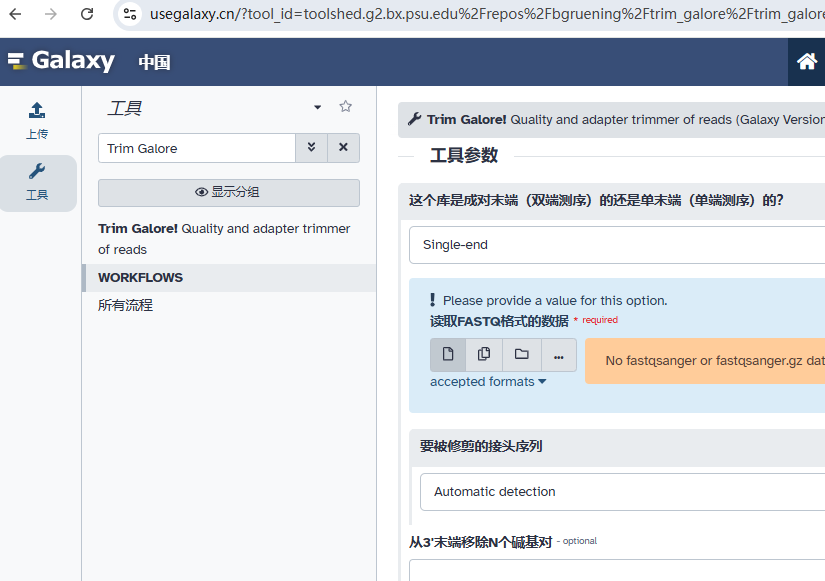Click the red required label

click(x=600, y=320)
